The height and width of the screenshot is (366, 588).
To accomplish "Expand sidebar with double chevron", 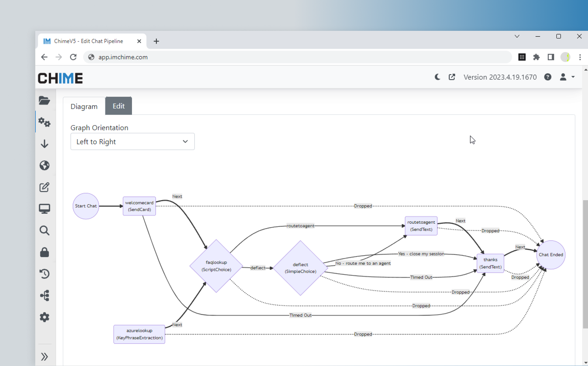I will coord(44,357).
